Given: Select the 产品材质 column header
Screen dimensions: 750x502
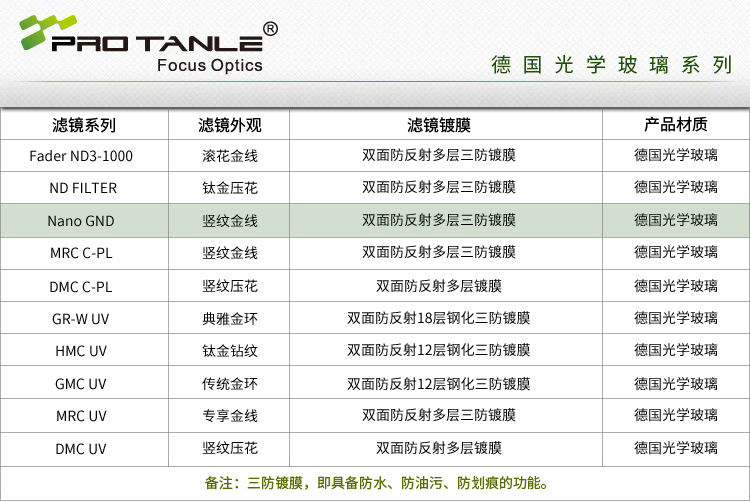Looking at the screenshot, I should pyautogui.click(x=675, y=125).
